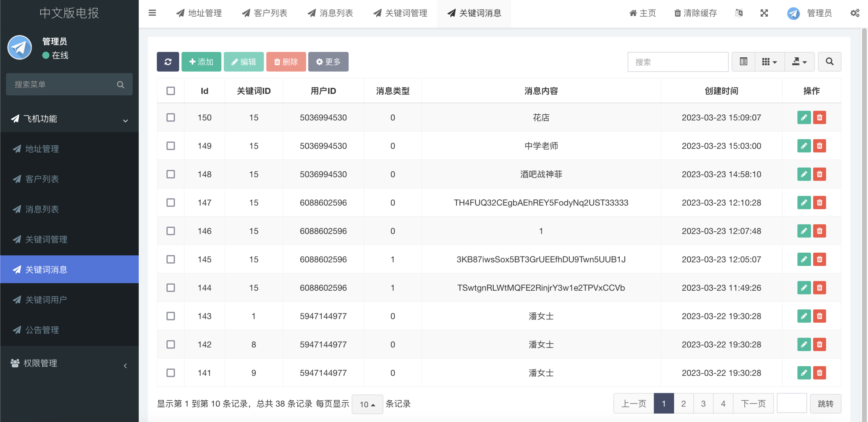Check the select-all header checkbox
Image resolution: width=868 pixels, height=422 pixels.
[171, 91]
